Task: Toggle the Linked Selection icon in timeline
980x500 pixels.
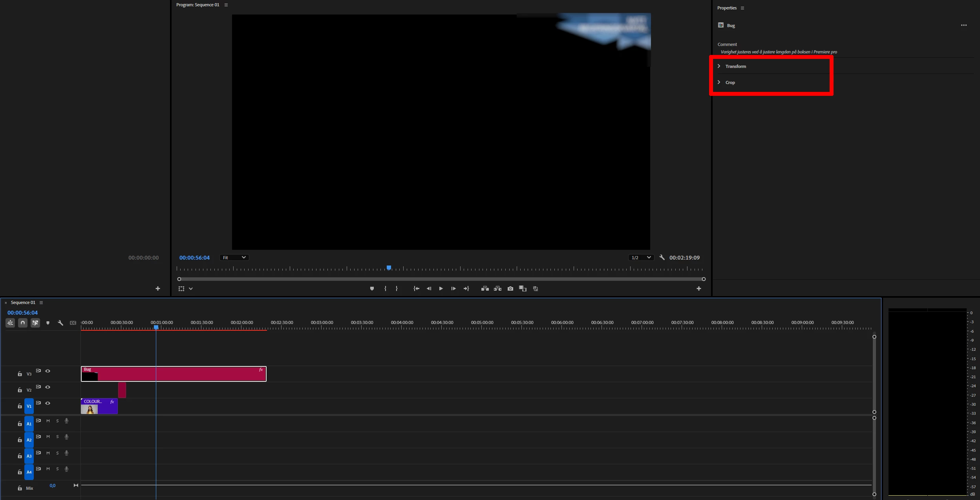Action: (x=35, y=323)
